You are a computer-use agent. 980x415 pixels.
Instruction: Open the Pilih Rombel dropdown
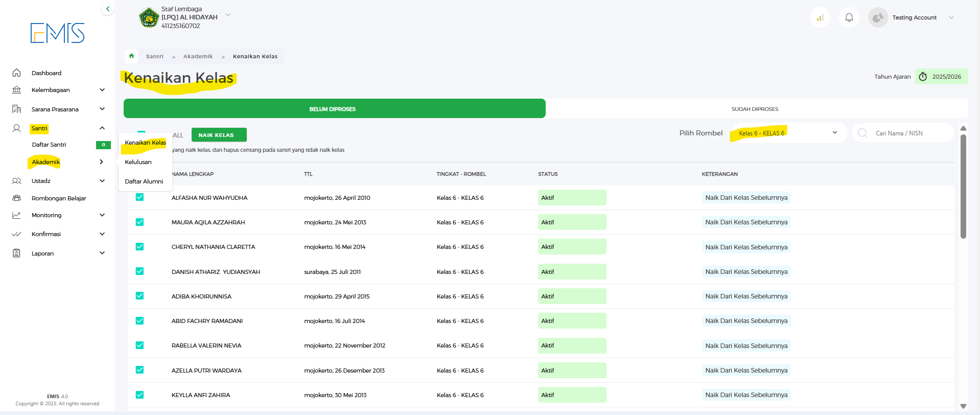tap(789, 133)
